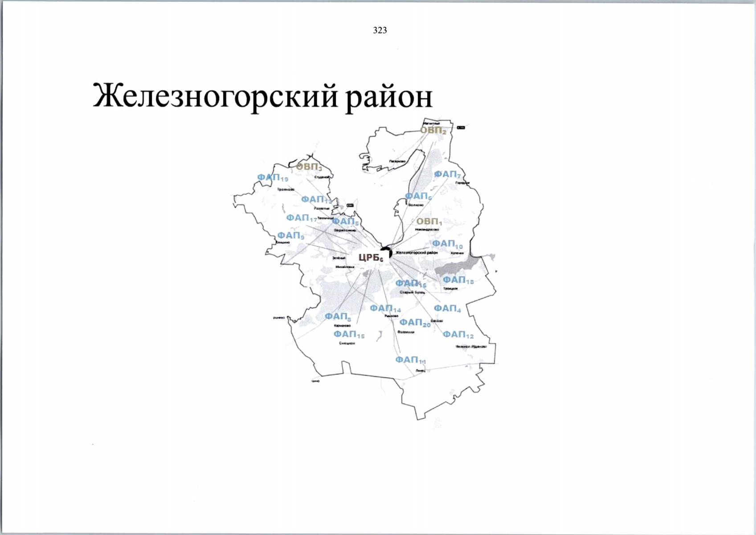
Task: Select the Карманово settlement label
Action: click(x=342, y=325)
